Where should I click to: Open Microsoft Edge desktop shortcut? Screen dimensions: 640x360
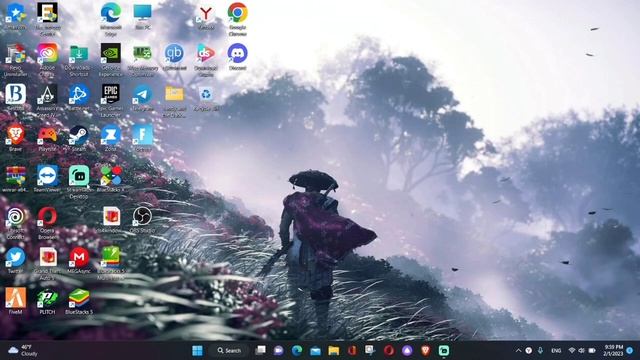click(x=111, y=13)
